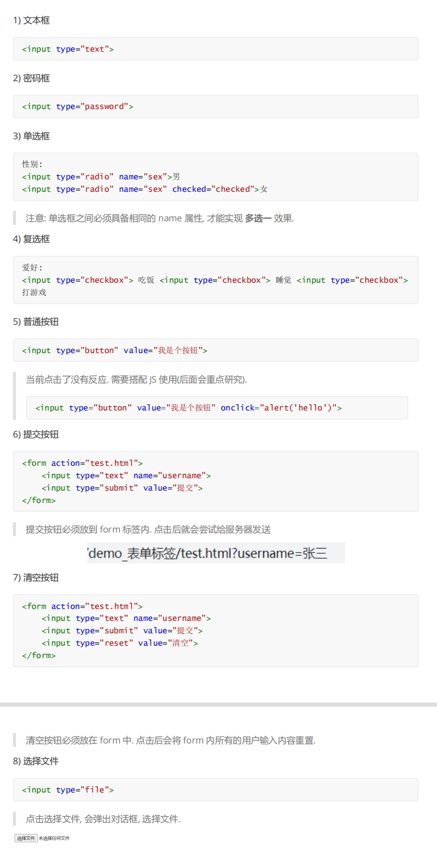Click the 选择文件 file chooser button
The height and width of the screenshot is (868, 437).
tap(26, 838)
